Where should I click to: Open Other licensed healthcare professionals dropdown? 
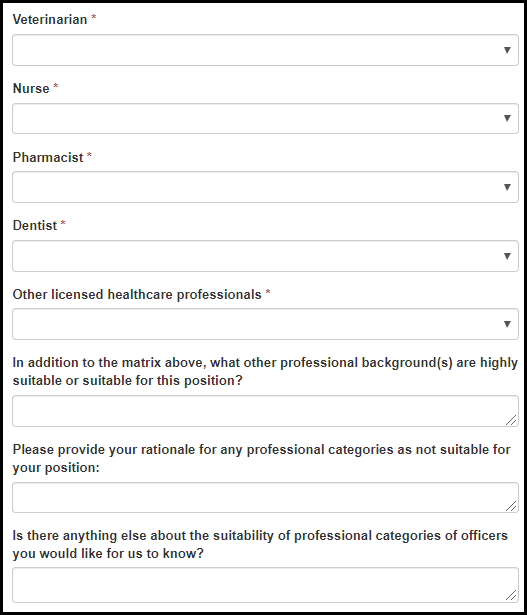(x=265, y=324)
